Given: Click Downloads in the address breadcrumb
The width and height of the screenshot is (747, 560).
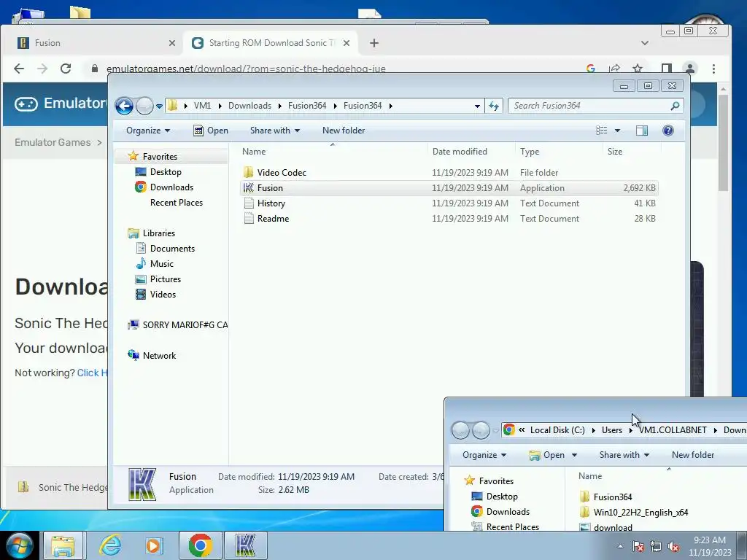Looking at the screenshot, I should point(249,106).
